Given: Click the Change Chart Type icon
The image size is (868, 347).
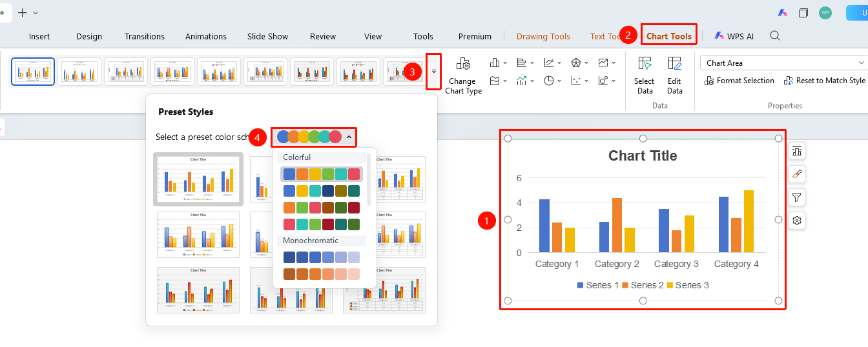Looking at the screenshot, I should (x=463, y=64).
